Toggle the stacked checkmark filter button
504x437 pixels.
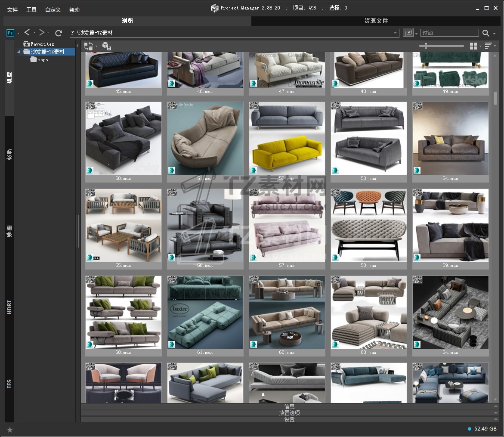pyautogui.click(x=408, y=33)
